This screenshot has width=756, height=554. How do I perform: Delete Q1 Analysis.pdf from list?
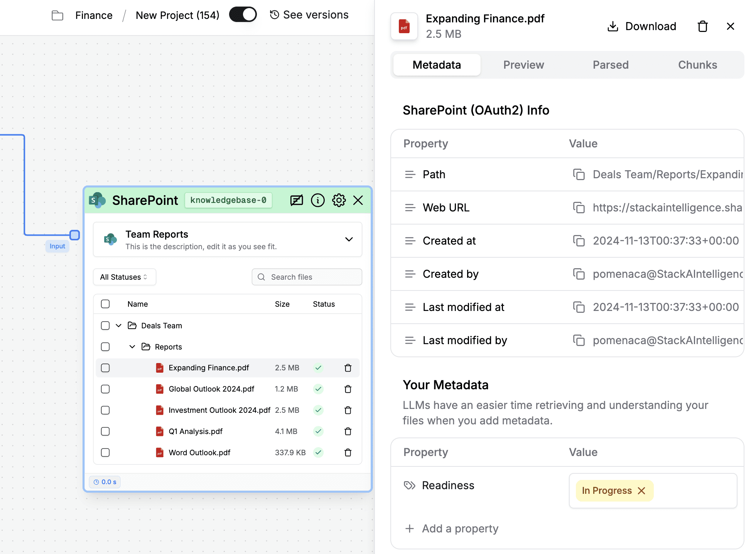(348, 431)
